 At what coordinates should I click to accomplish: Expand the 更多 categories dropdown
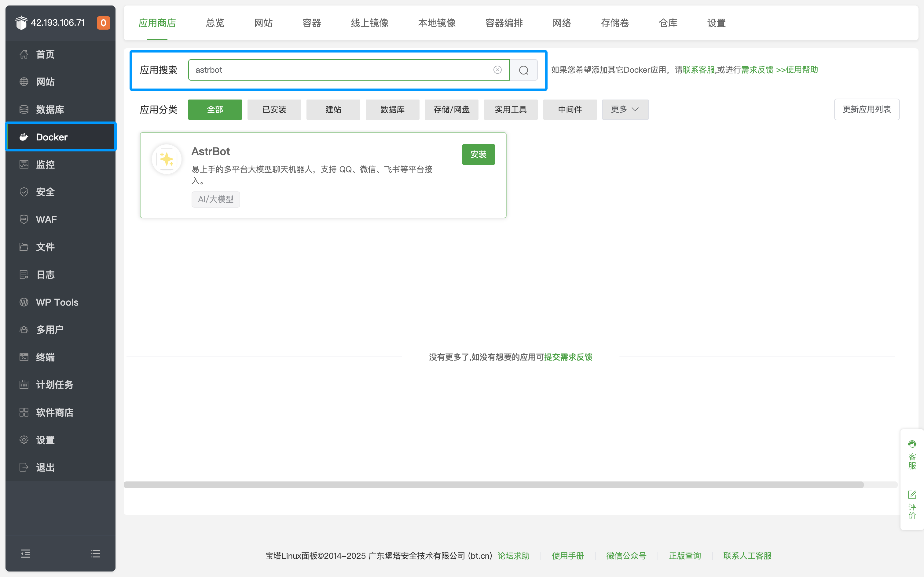pos(625,110)
